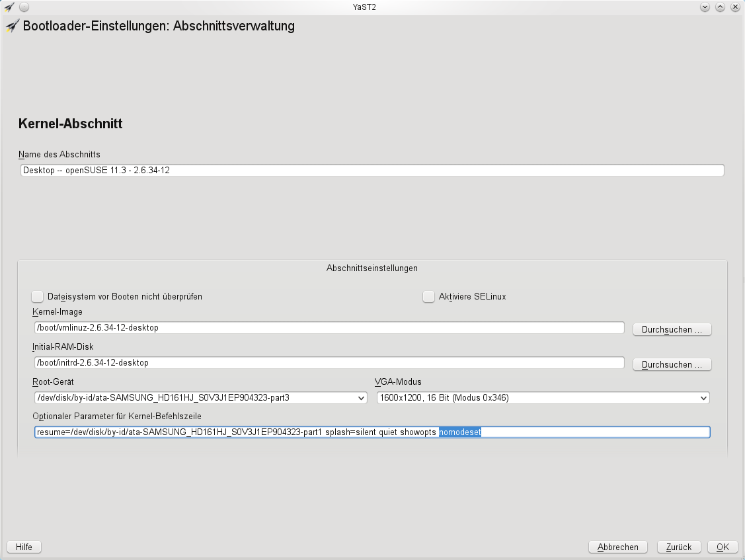Click the shade-up arrow button in the title bar

click(720, 7)
